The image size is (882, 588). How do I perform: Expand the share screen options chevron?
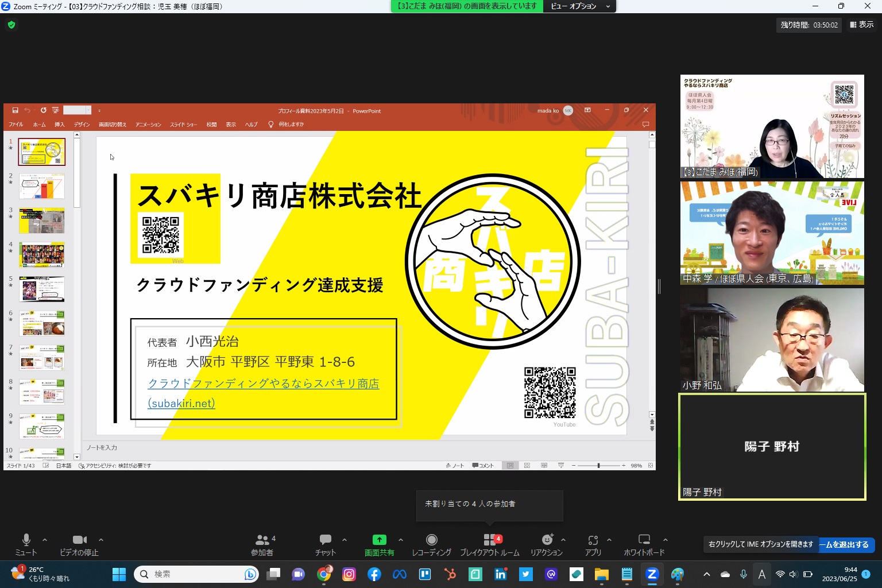[x=401, y=540]
